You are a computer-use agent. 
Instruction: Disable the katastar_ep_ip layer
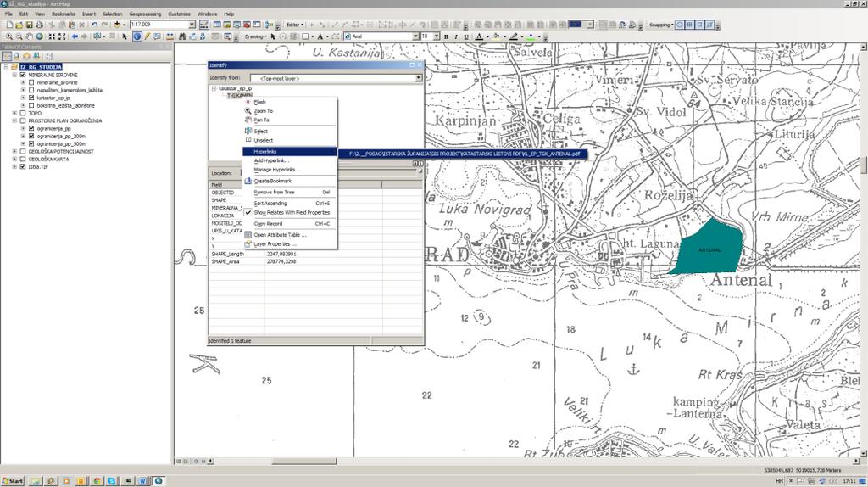[31, 98]
